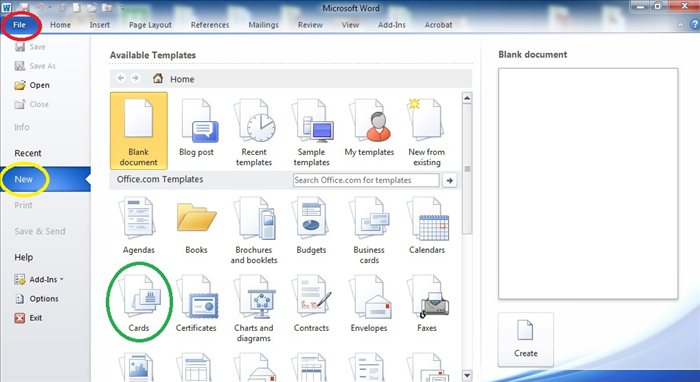Open the Add-Ins ribbon tab
The height and width of the screenshot is (382, 700).
[x=392, y=25]
